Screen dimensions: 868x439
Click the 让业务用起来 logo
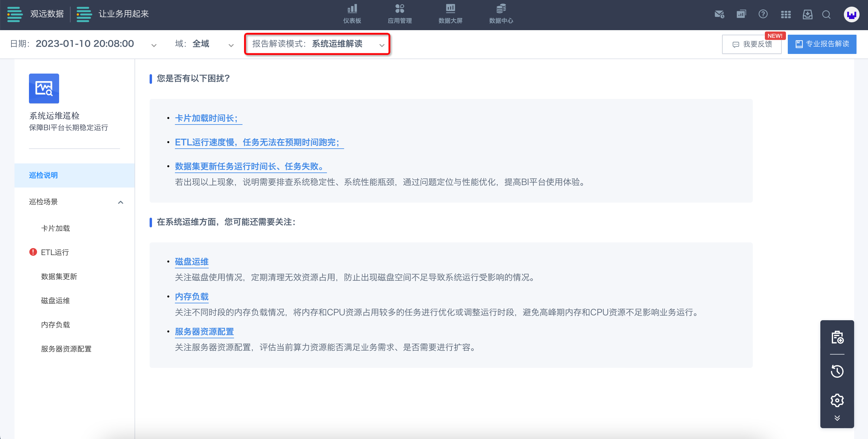(112, 14)
